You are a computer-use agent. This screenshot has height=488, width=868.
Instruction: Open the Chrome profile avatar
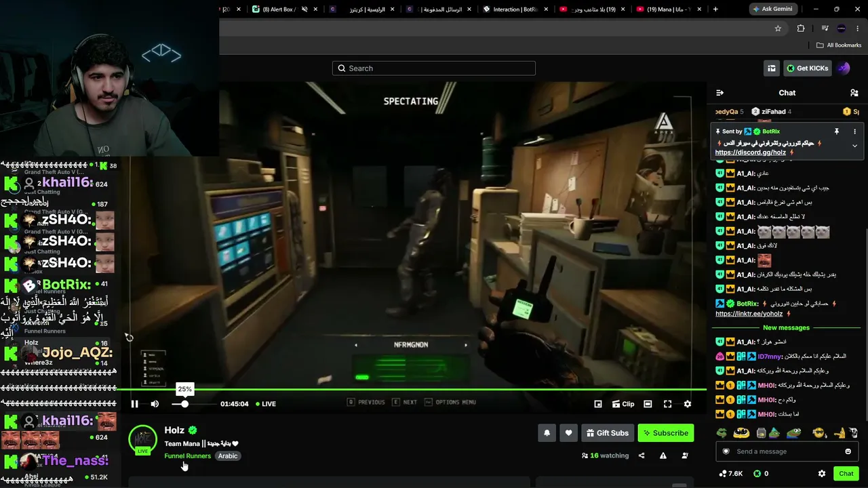(842, 28)
